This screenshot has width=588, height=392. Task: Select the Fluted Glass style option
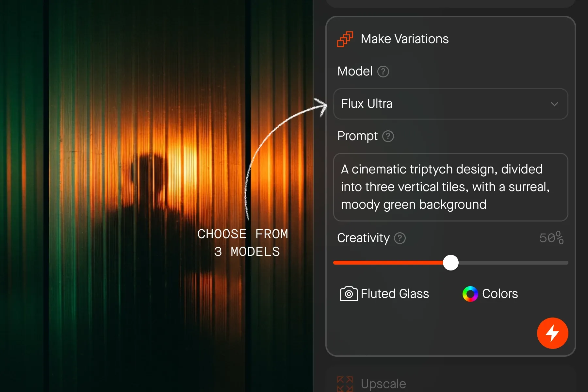pyautogui.click(x=384, y=294)
